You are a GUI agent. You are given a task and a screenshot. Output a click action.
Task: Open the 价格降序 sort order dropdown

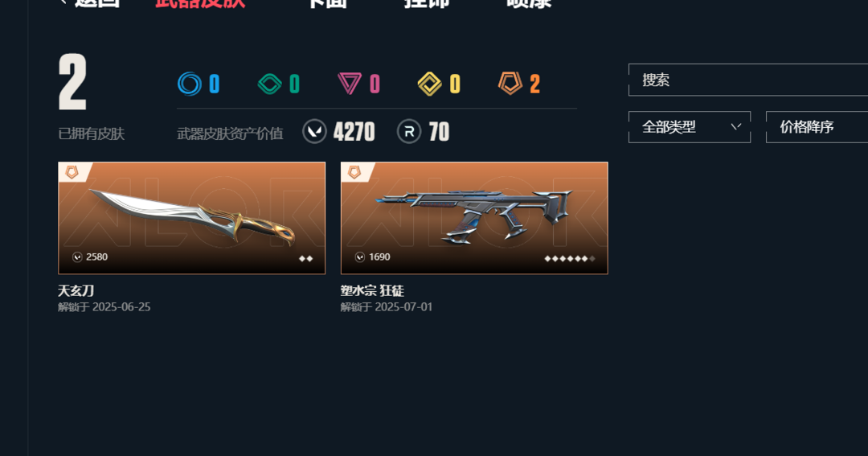tap(817, 127)
